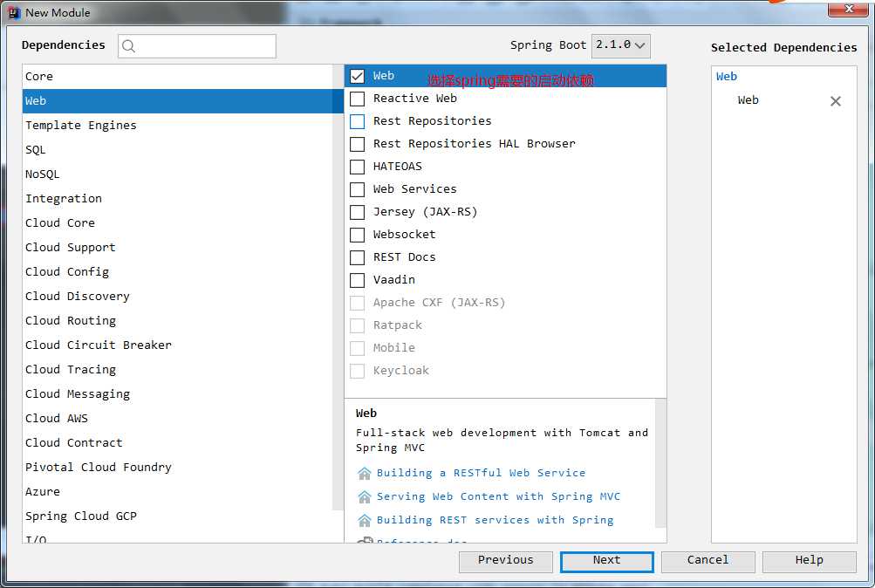Image resolution: width=875 pixels, height=588 pixels.
Task: Open the Cloud Routing category
Action: click(x=179, y=321)
